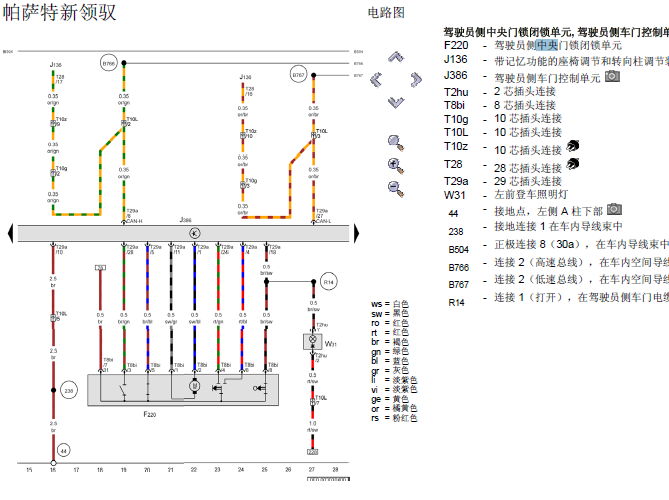Click the gn = 绿色 color code entry
Viewport: 669px width, 500px height.
click(x=390, y=352)
